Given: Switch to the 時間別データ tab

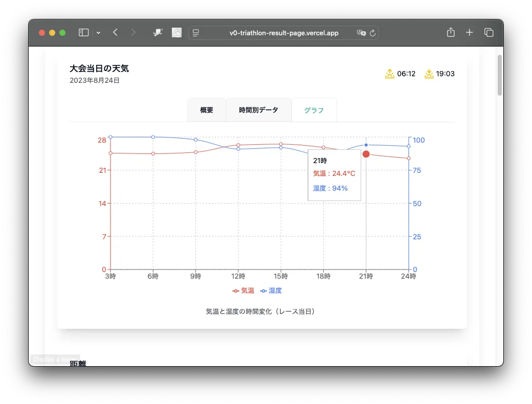Looking at the screenshot, I should click(258, 110).
